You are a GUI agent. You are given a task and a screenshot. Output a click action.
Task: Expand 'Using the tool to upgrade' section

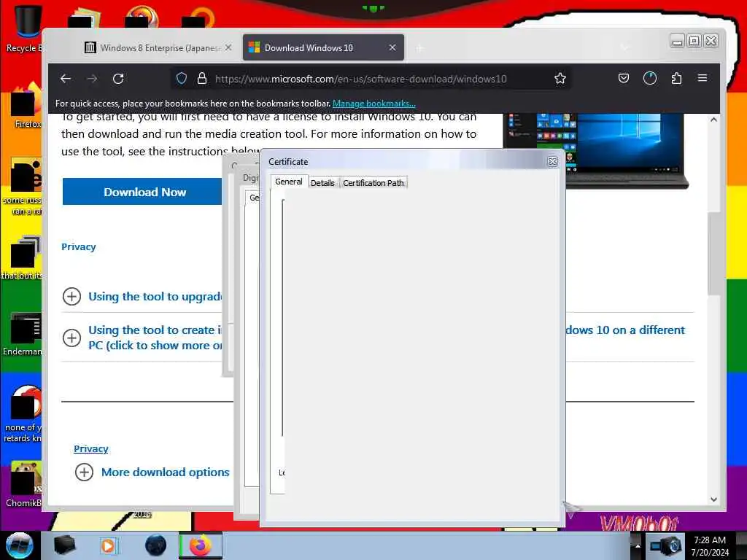[71, 296]
